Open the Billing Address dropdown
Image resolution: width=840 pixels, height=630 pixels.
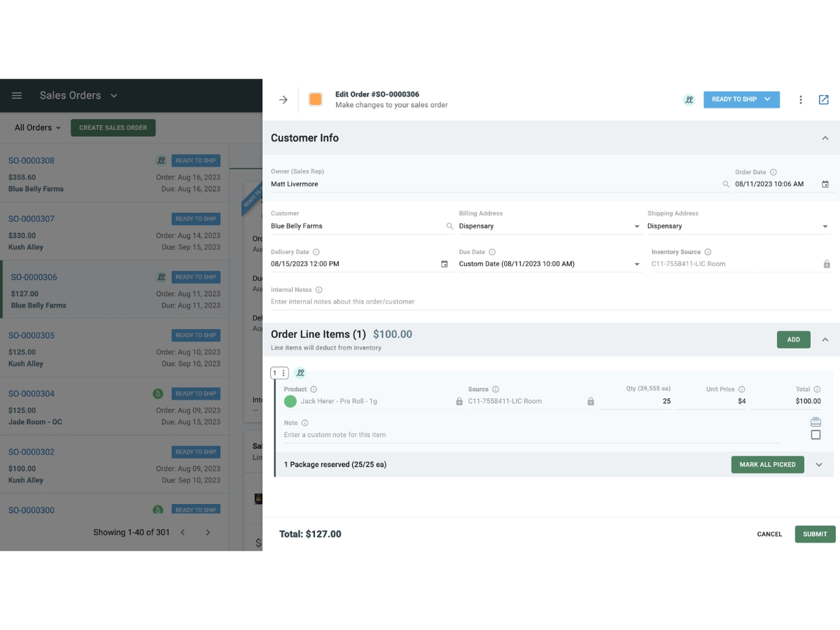tap(549, 226)
